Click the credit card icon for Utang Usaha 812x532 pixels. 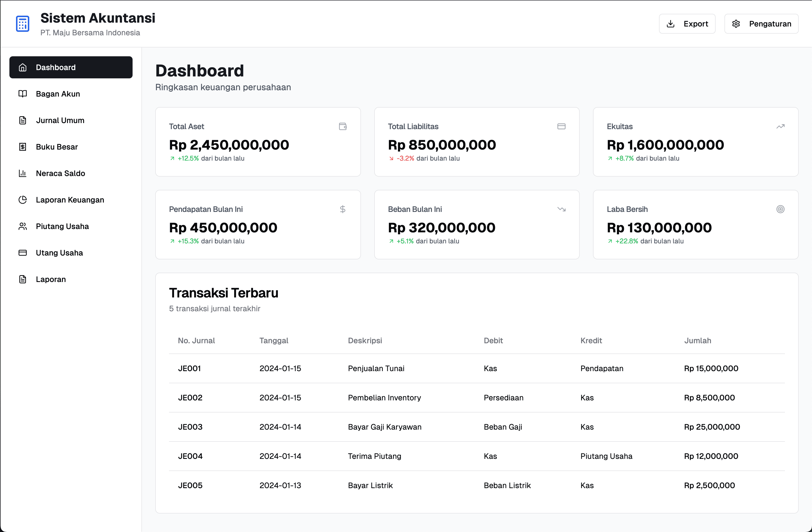[23, 253]
